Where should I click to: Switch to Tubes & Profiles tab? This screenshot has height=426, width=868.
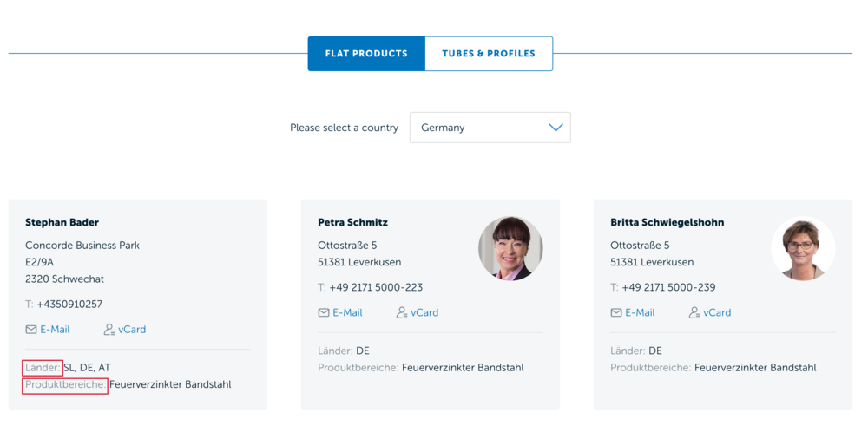click(x=489, y=54)
